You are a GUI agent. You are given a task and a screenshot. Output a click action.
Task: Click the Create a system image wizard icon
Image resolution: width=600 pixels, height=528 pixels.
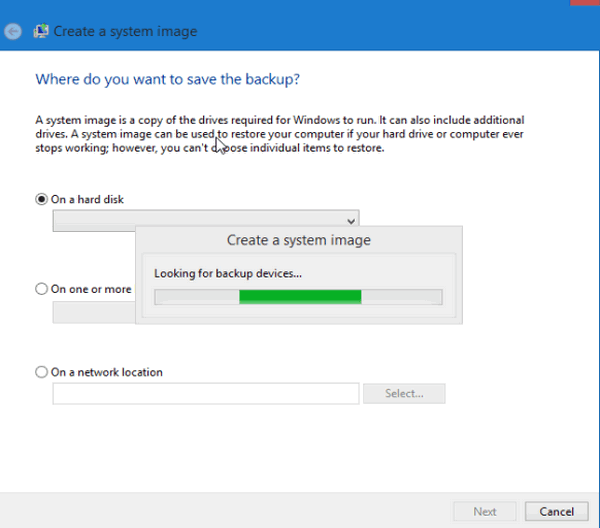pyautogui.click(x=41, y=31)
